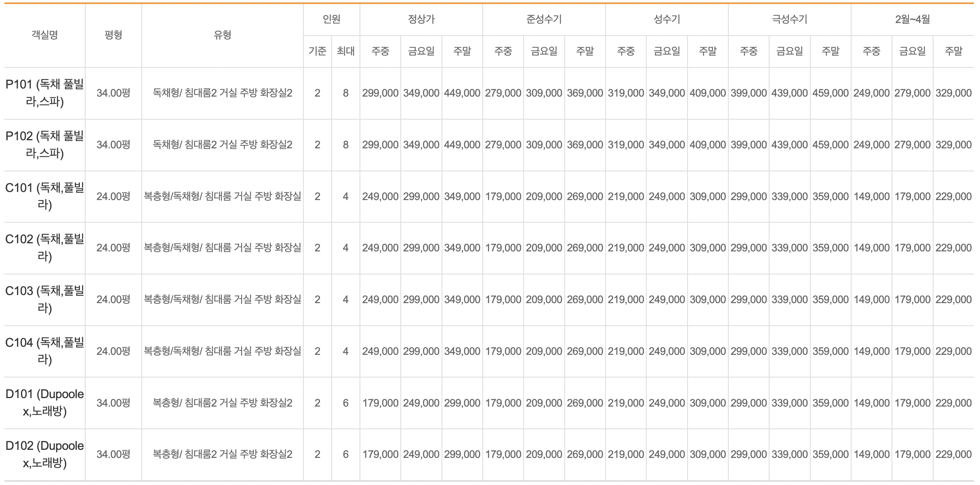This screenshot has height=485, width=980.
Task: Click 정상가 금요일 349,000 in P101 row
Action: 421,93
